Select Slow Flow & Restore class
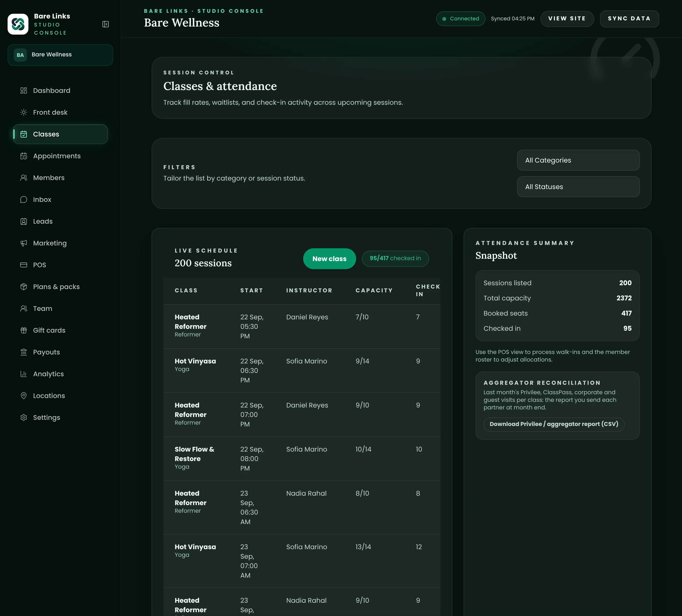Screen dimensions: 682x616 pos(194,454)
